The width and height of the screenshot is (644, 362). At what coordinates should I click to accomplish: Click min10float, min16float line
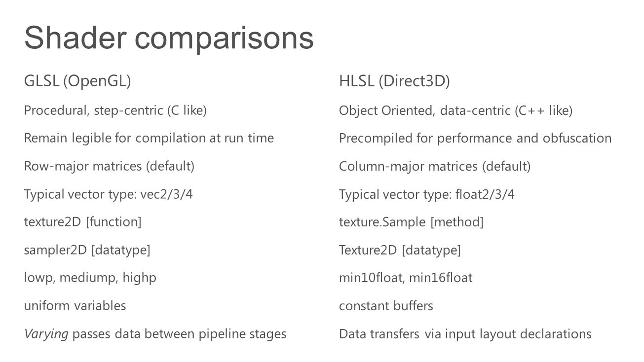pyautogui.click(x=406, y=278)
